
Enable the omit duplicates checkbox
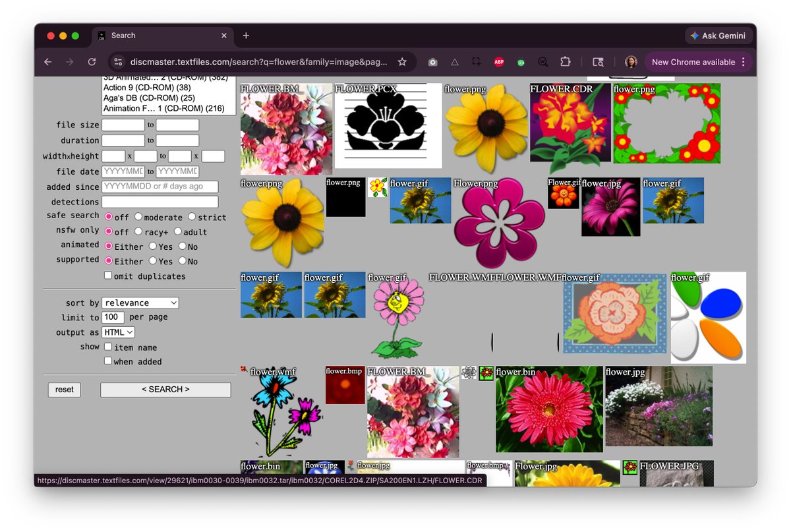click(x=108, y=276)
